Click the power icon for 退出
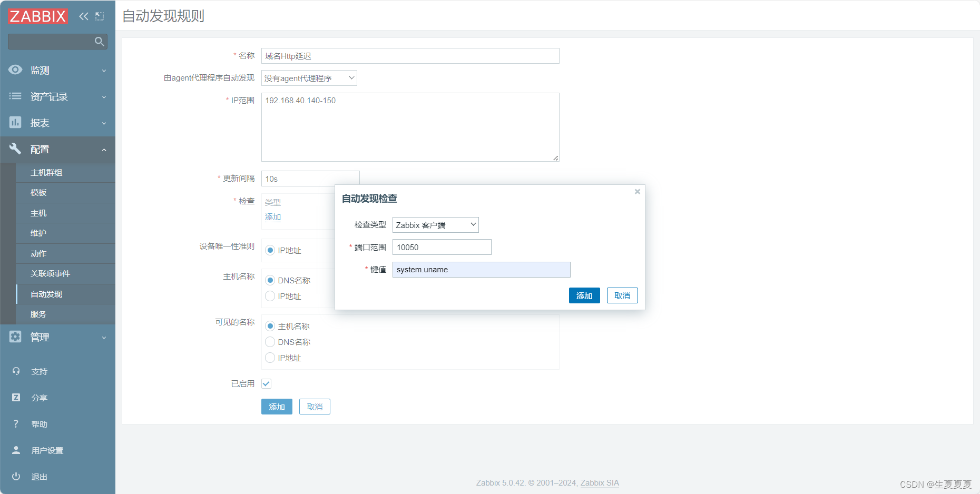 (x=16, y=477)
